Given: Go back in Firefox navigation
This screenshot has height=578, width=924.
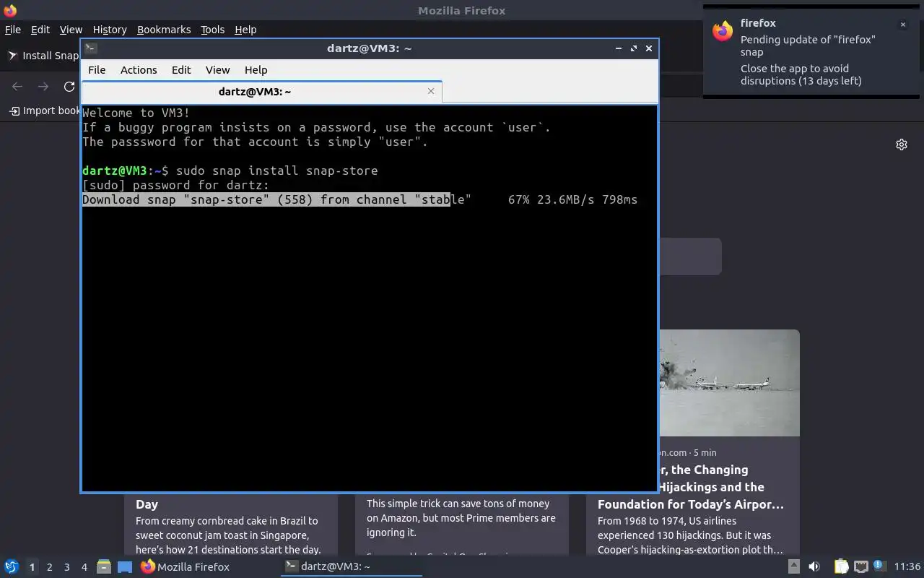Looking at the screenshot, I should (x=17, y=87).
